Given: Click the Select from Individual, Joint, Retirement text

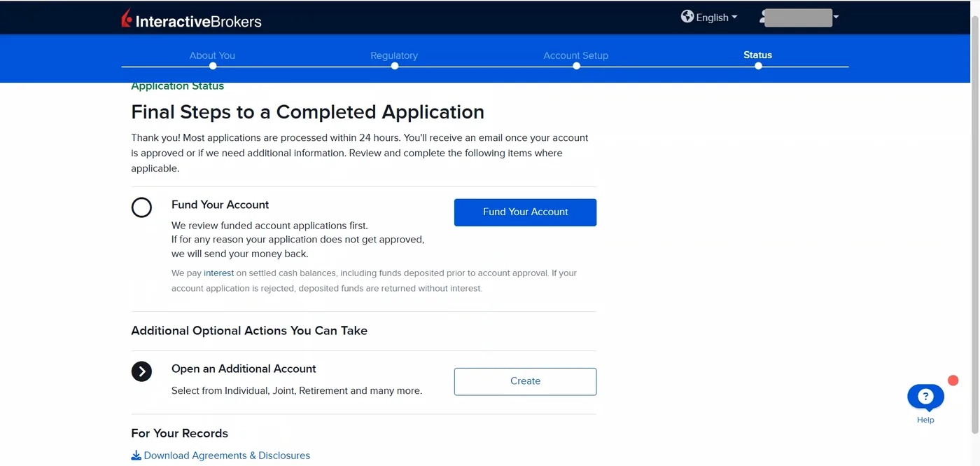Looking at the screenshot, I should (x=297, y=391).
